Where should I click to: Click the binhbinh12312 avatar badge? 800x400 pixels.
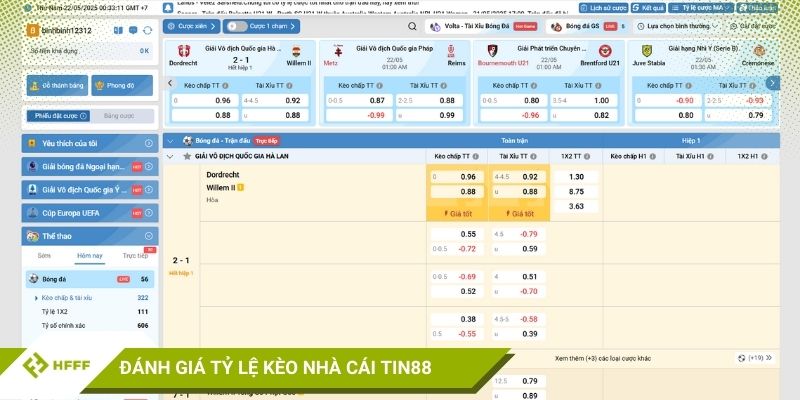[33, 31]
